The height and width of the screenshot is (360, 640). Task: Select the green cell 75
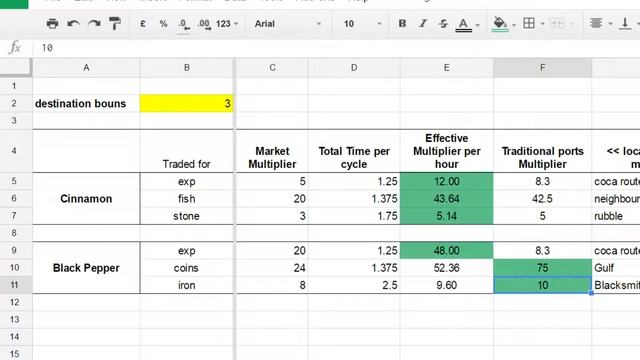pyautogui.click(x=542, y=268)
